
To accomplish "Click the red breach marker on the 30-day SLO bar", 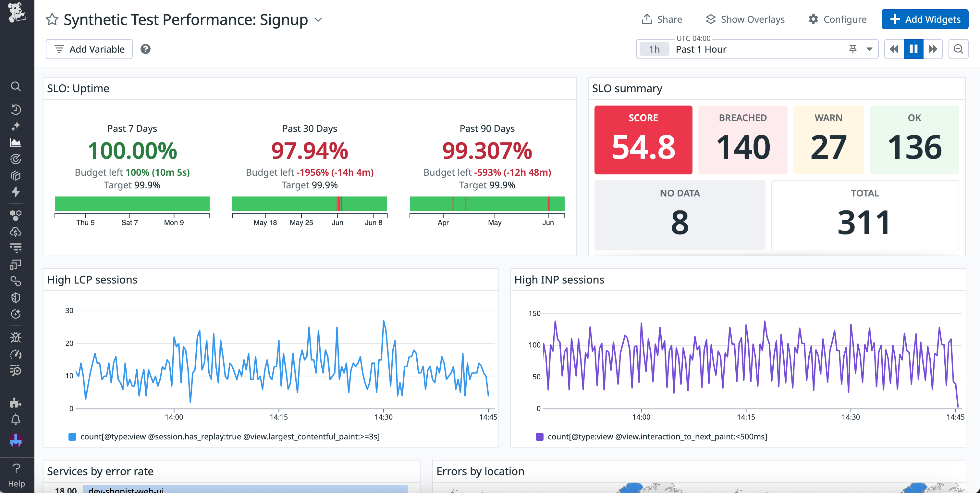I will coord(339,204).
